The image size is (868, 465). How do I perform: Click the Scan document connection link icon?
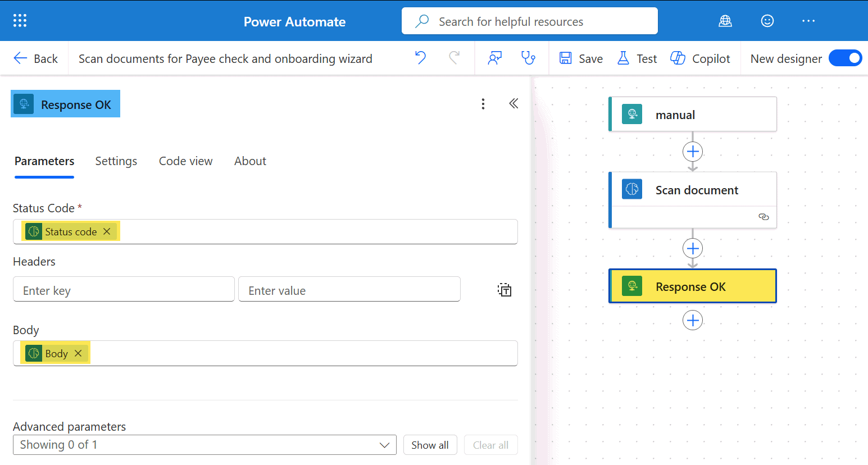tap(764, 217)
